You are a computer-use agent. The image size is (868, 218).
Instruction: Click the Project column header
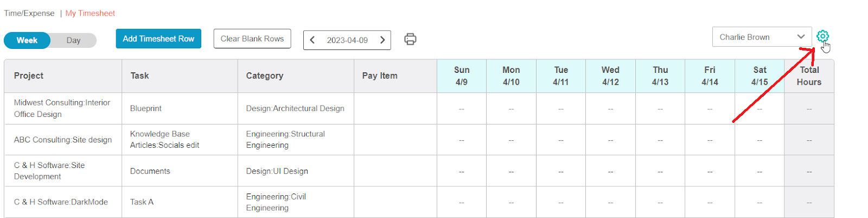(x=63, y=76)
